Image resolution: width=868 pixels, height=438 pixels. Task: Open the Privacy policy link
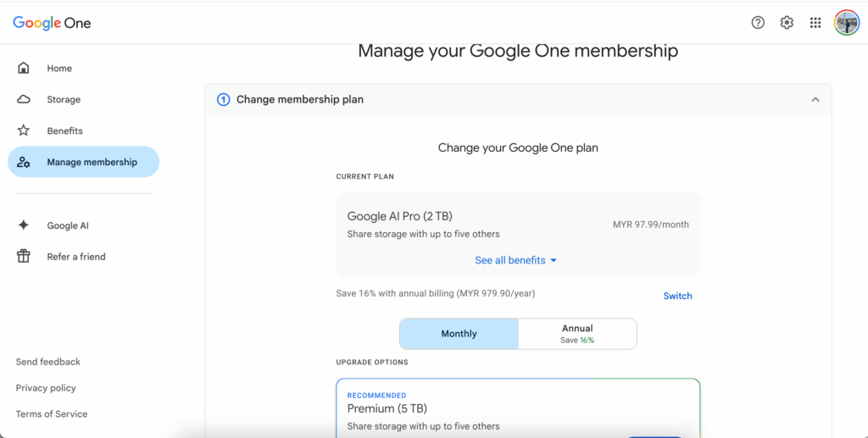46,388
